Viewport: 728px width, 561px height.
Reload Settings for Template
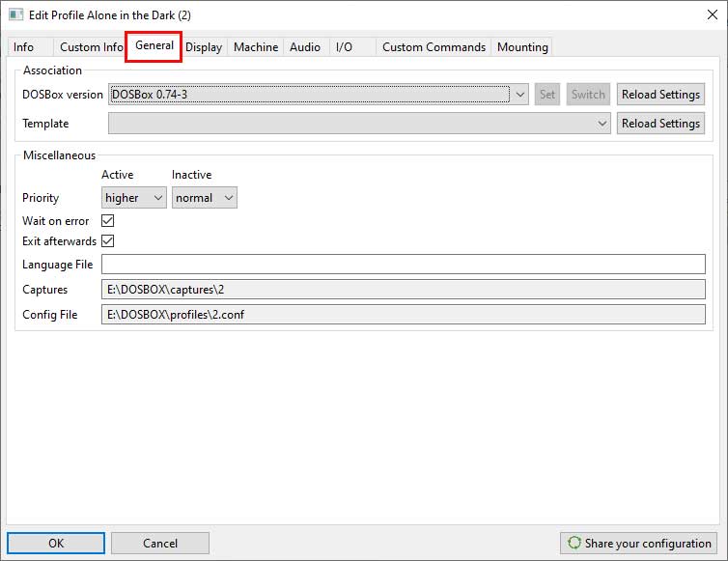click(x=660, y=124)
